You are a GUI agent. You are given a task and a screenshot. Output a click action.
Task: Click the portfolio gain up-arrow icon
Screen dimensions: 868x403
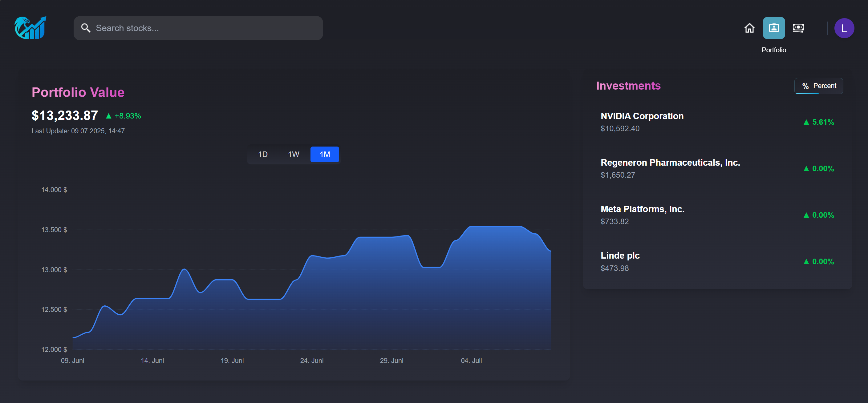(x=108, y=116)
